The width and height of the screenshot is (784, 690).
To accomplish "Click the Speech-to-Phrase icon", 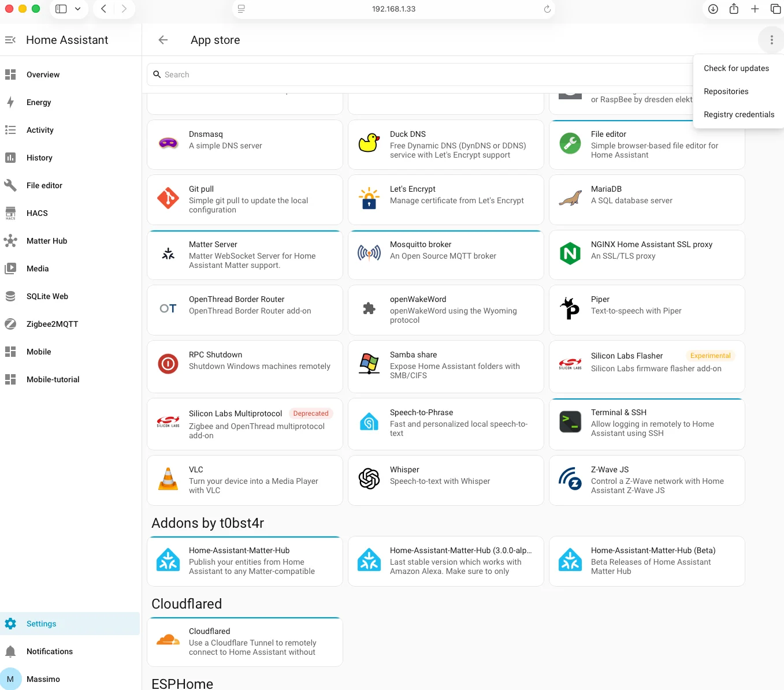I will 369,422.
